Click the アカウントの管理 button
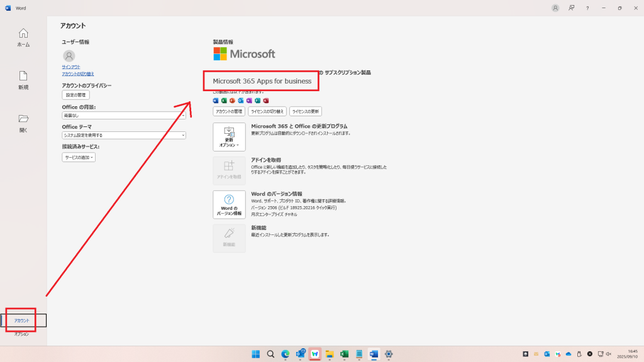Image resolution: width=644 pixels, height=362 pixels. (x=229, y=111)
